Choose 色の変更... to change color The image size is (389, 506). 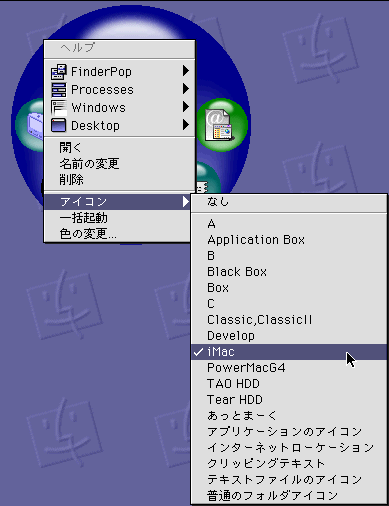117,234
